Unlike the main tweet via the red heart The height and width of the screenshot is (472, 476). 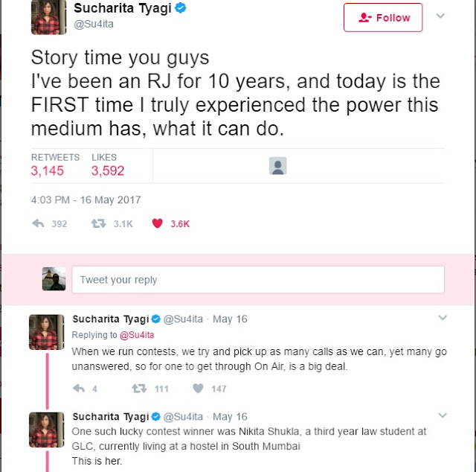point(157,223)
